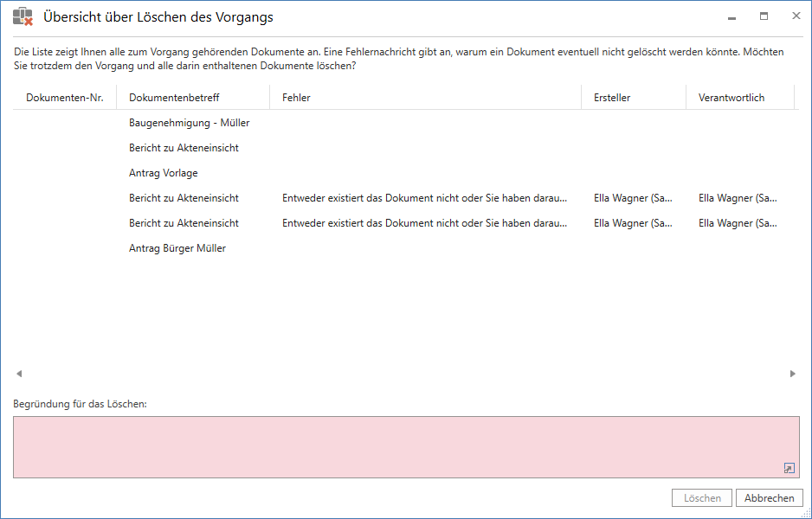812x519 pixels.
Task: Select the Fehler column header
Action: (x=426, y=97)
